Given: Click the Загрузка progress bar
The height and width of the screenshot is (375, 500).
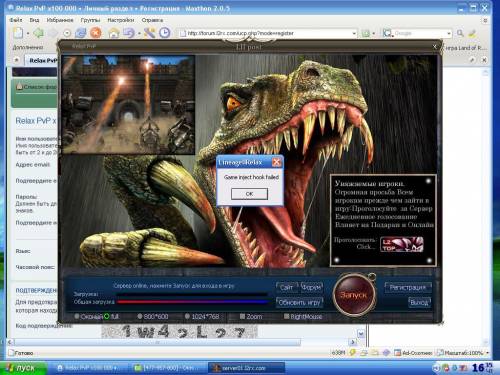Looking at the screenshot, I should 193,294.
